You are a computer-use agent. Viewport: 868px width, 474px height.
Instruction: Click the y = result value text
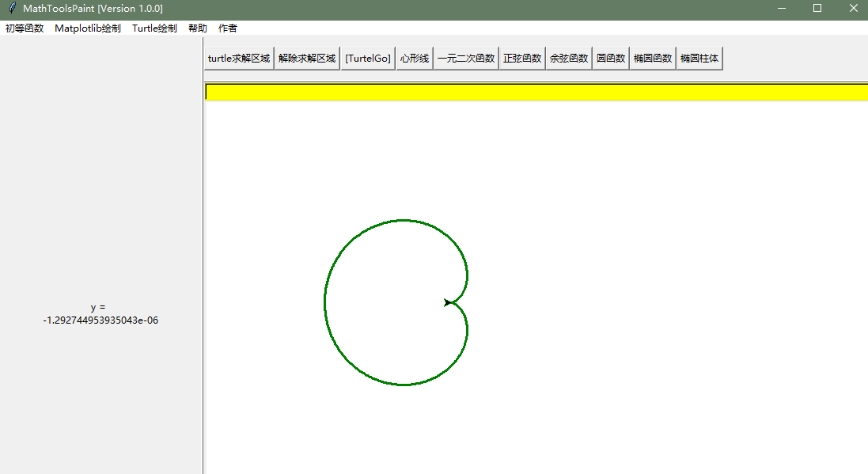[x=100, y=314]
